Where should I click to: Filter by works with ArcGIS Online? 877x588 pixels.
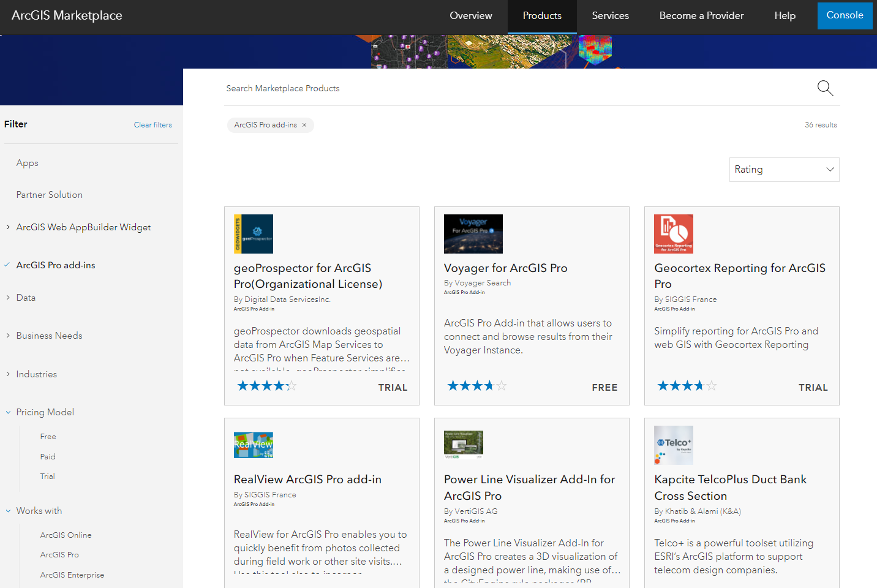point(66,535)
